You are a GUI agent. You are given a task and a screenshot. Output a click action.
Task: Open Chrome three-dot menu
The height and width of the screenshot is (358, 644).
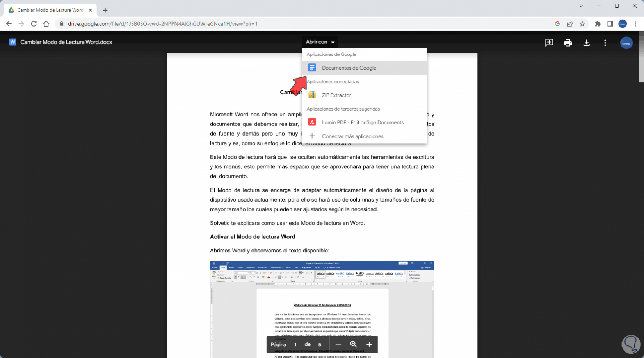tap(635, 24)
